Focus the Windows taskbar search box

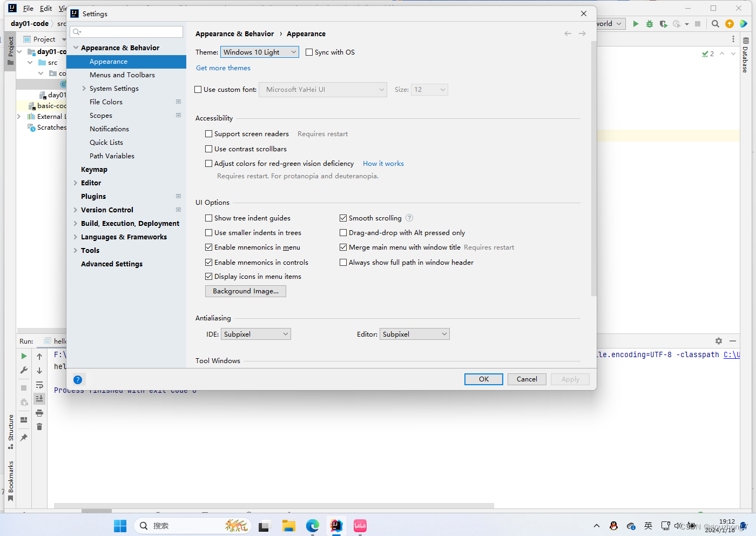pos(192,526)
